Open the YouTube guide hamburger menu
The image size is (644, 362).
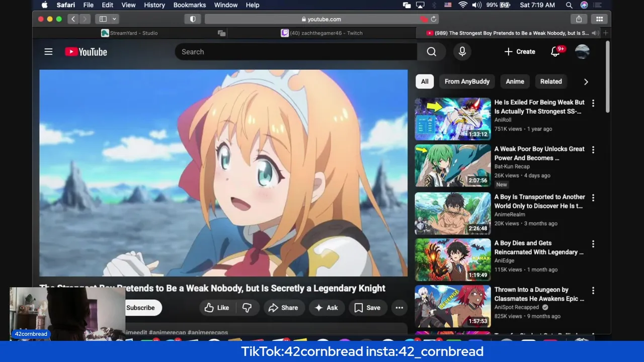point(48,52)
